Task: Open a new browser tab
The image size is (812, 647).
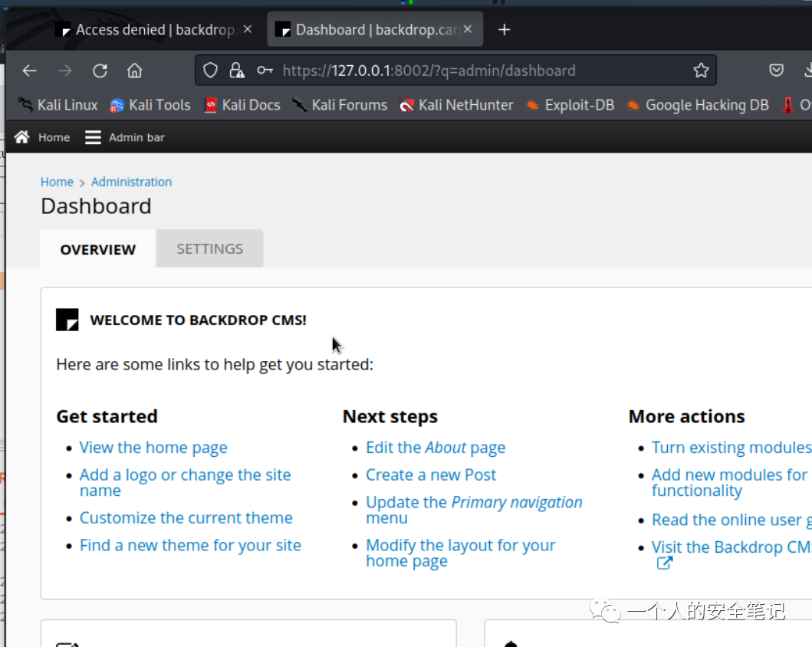Action: [504, 30]
